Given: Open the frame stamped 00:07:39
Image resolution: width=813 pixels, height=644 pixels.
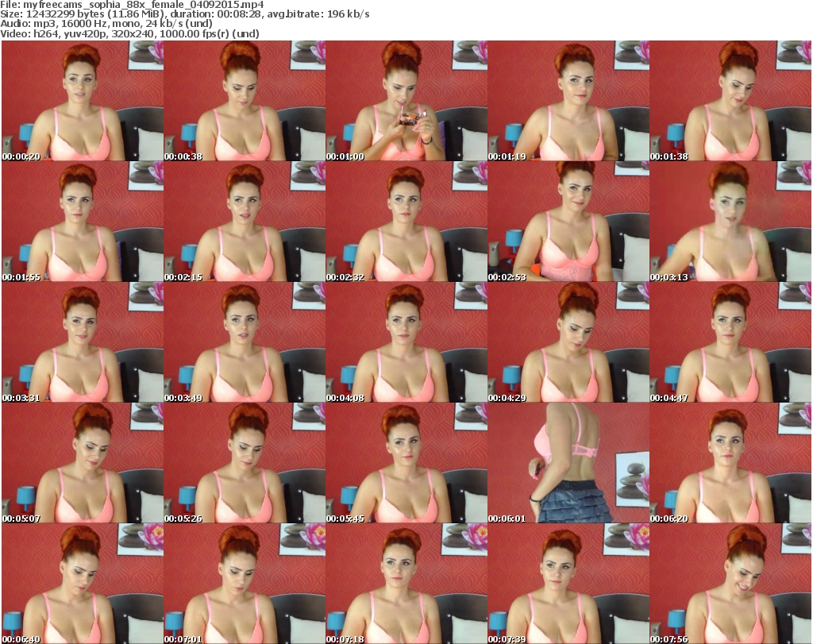Looking at the screenshot, I should click(x=568, y=584).
